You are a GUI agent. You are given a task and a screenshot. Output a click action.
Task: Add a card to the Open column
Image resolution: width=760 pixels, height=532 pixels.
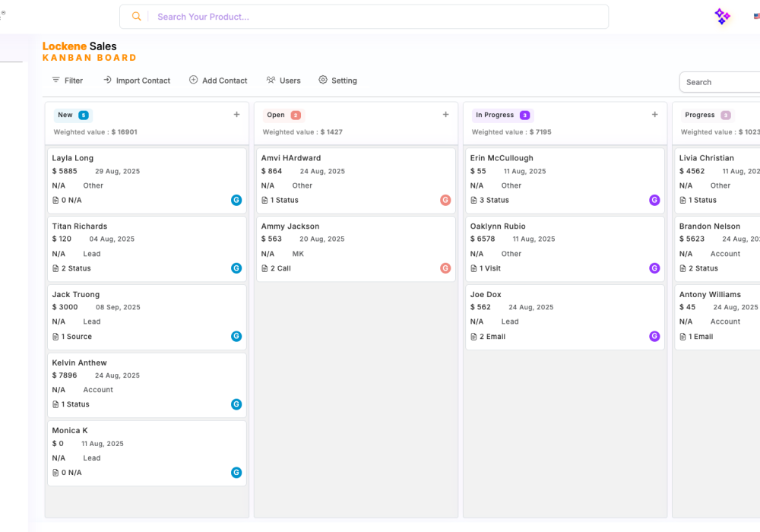click(x=445, y=114)
